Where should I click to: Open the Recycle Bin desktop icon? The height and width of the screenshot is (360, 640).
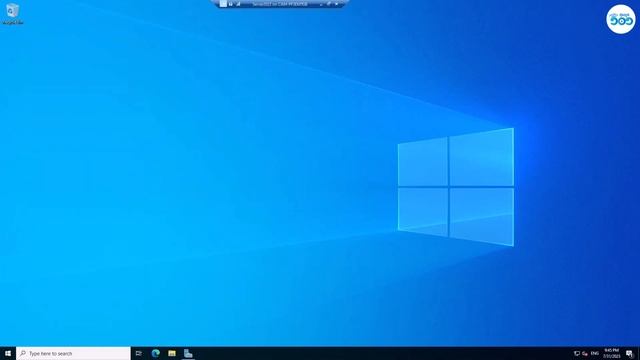(12, 13)
